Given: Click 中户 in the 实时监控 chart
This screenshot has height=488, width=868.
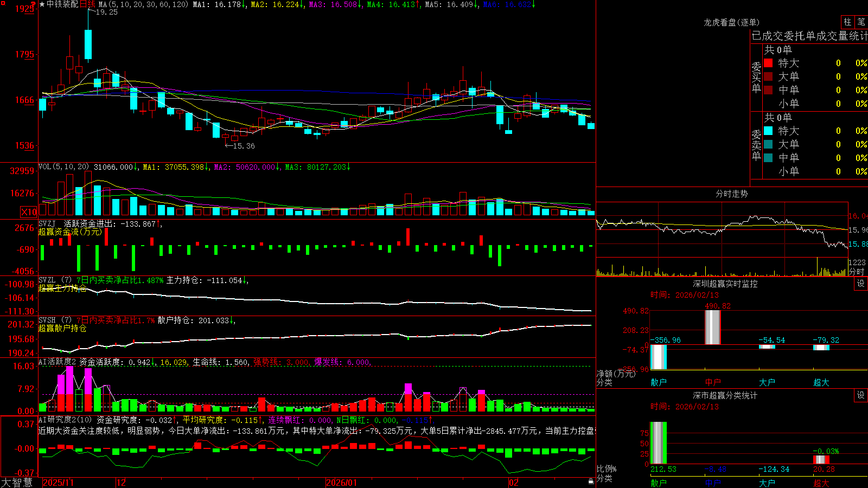Looking at the screenshot, I should (713, 382).
